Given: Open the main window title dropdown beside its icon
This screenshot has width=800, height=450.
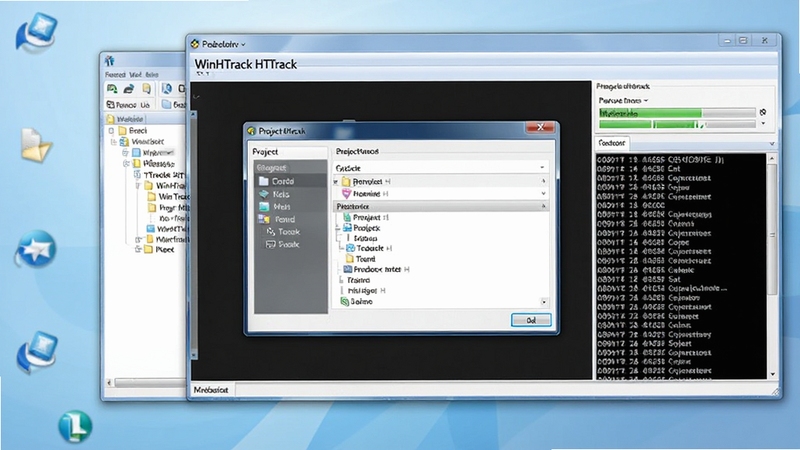Looking at the screenshot, I should pyautogui.click(x=243, y=44).
